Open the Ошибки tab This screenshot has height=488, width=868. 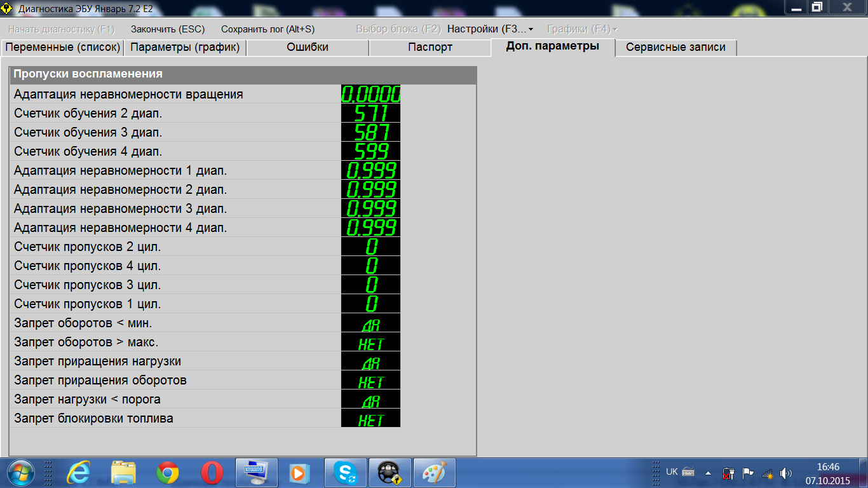308,48
